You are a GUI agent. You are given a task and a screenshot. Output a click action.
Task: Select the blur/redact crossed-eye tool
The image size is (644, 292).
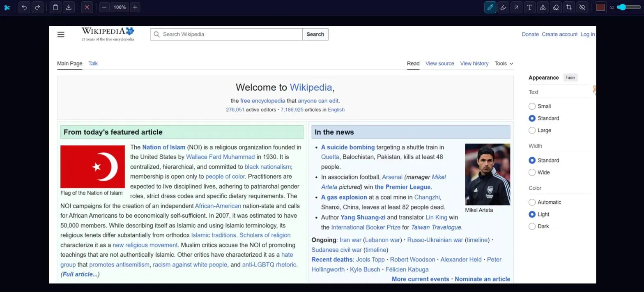coord(582,7)
